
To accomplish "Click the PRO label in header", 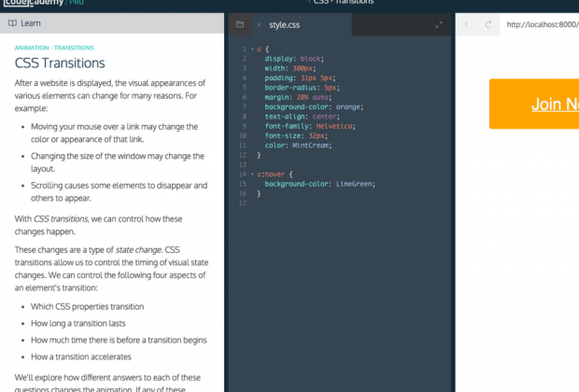I will tap(77, 3).
